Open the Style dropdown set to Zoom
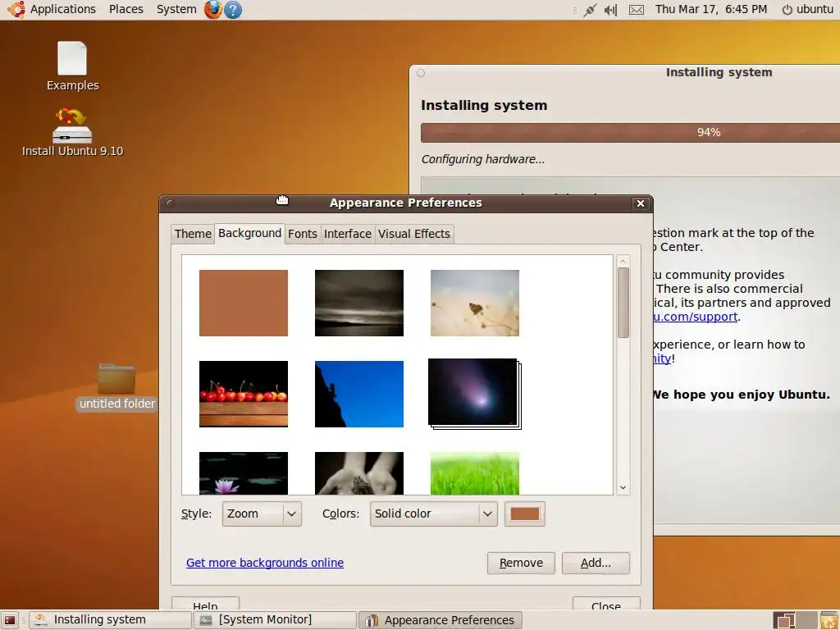Viewport: 840px width, 630px height. 262,514
